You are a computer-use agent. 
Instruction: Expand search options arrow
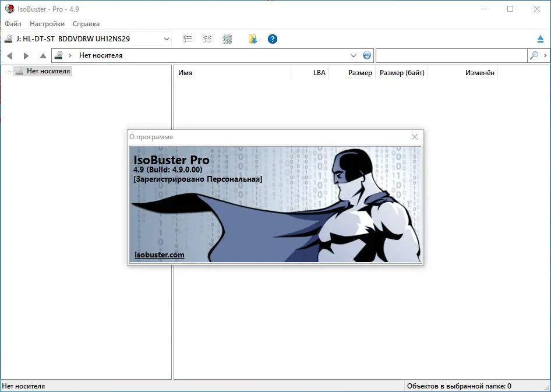[545, 55]
